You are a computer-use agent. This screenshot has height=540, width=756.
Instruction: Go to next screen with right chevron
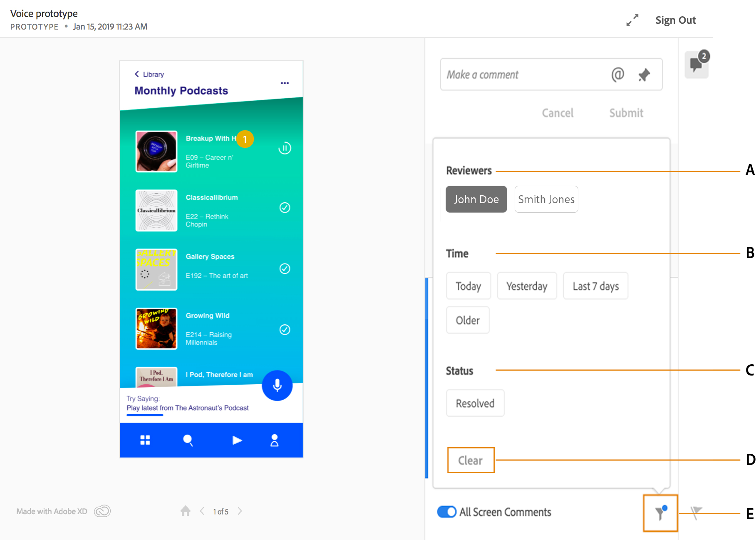(x=240, y=511)
